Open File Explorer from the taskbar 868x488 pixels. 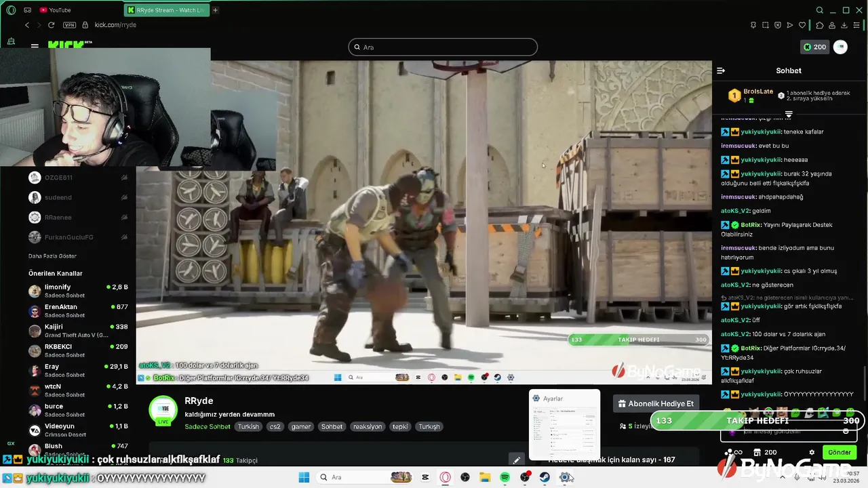click(x=485, y=477)
